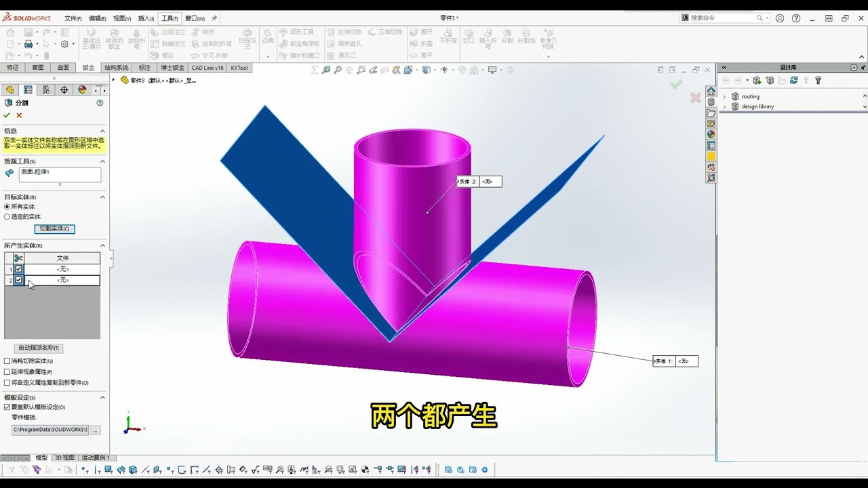Click the 自动指派名称 button
Viewport: 868px width, 488px height.
[39, 348]
